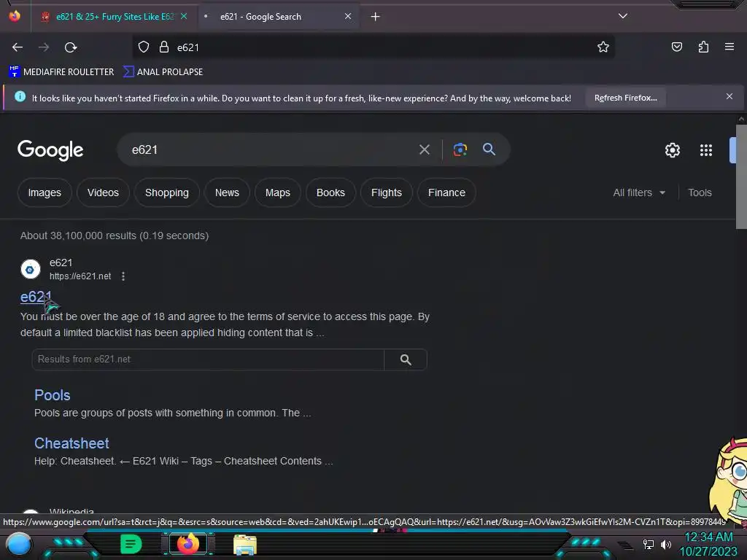This screenshot has width=747, height=560.
Task: Open Firefox hamburger application menu
Action: [x=729, y=47]
